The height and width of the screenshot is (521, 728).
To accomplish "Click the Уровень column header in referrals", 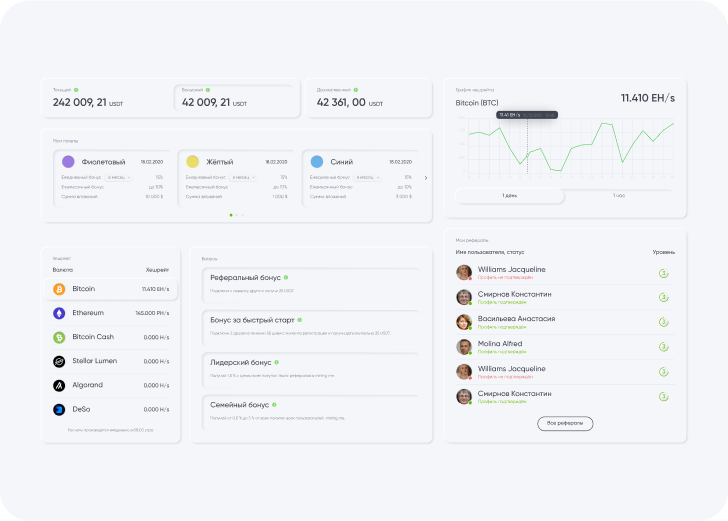I will (x=664, y=252).
